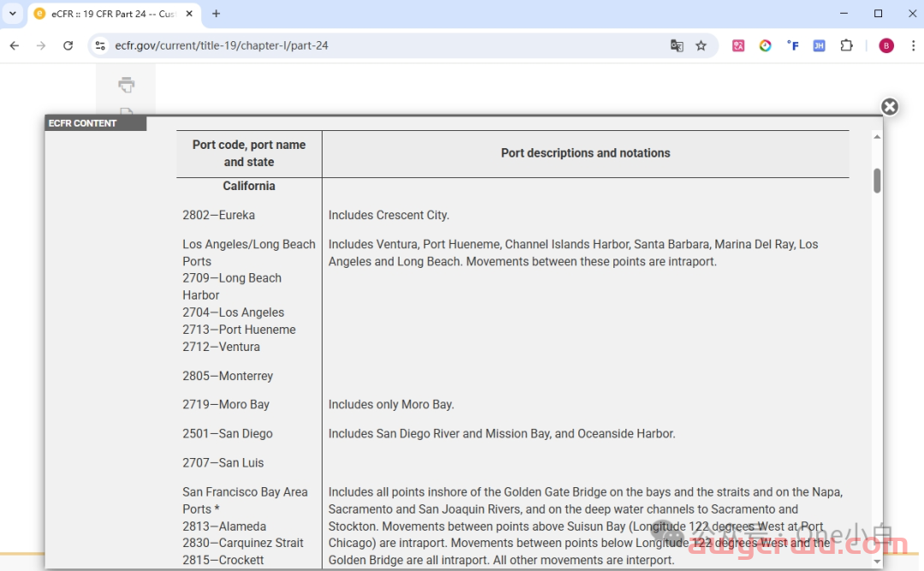This screenshot has height=571, width=924.
Task: Click 'San Francisco Bay Area Ports *' entry
Action: click(245, 500)
